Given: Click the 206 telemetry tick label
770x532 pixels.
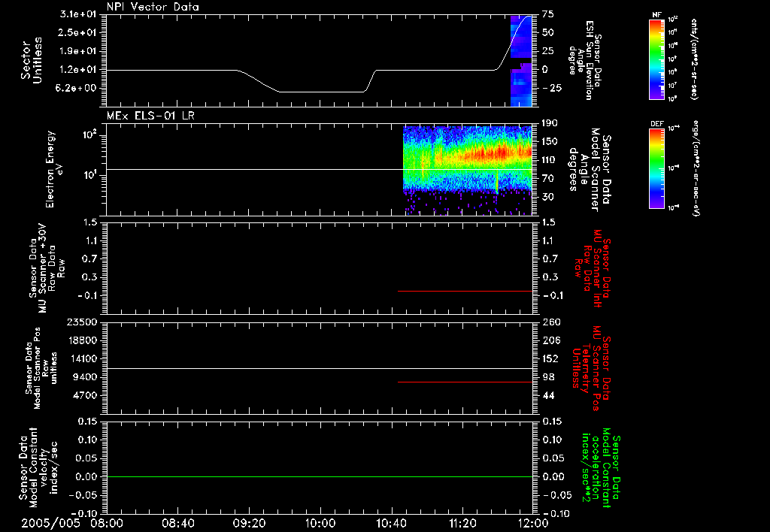Looking at the screenshot, I should 550,340.
